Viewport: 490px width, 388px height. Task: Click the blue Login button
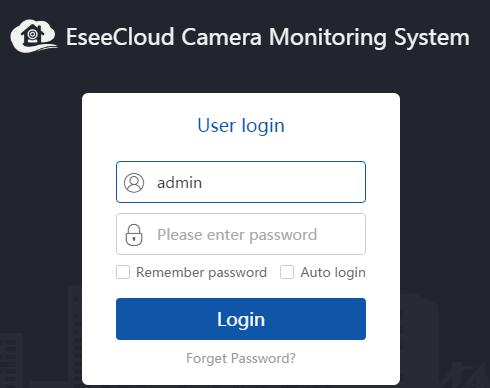click(x=241, y=319)
